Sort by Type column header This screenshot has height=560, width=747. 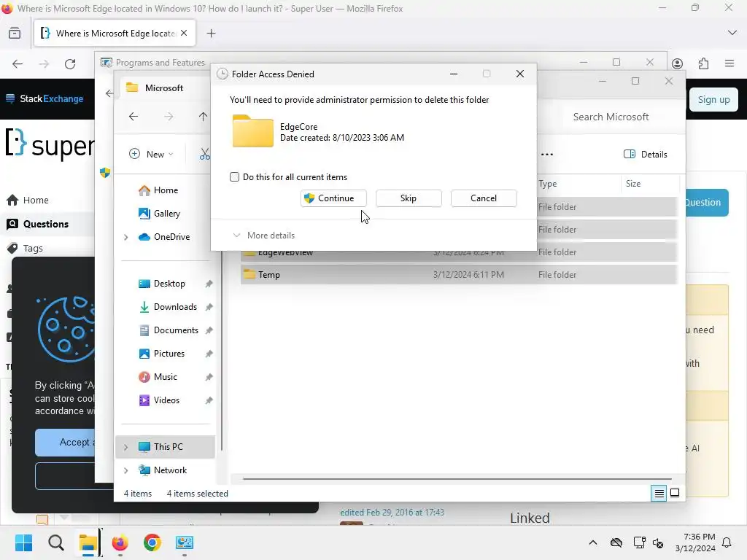(547, 183)
